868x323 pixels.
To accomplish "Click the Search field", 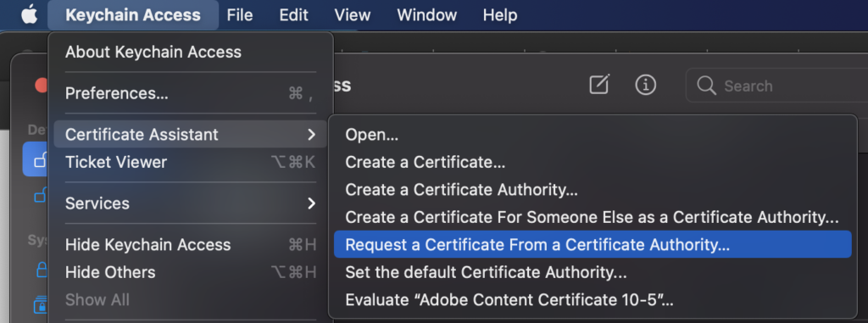I will [x=776, y=86].
